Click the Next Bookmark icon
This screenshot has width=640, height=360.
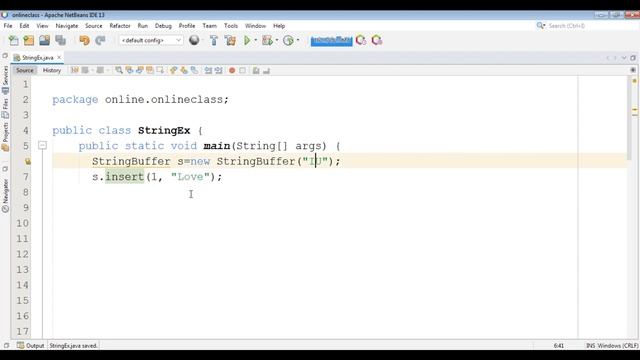click(x=184, y=71)
